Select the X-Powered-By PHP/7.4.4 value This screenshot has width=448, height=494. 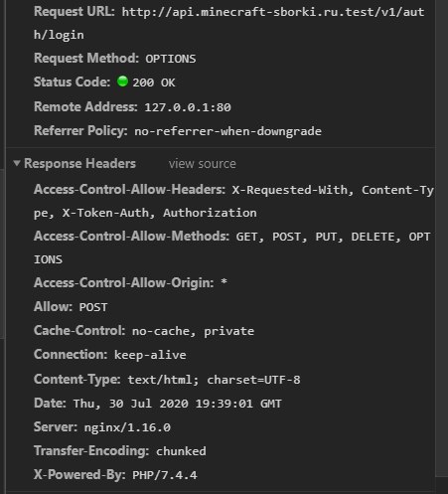pyautogui.click(x=165, y=475)
